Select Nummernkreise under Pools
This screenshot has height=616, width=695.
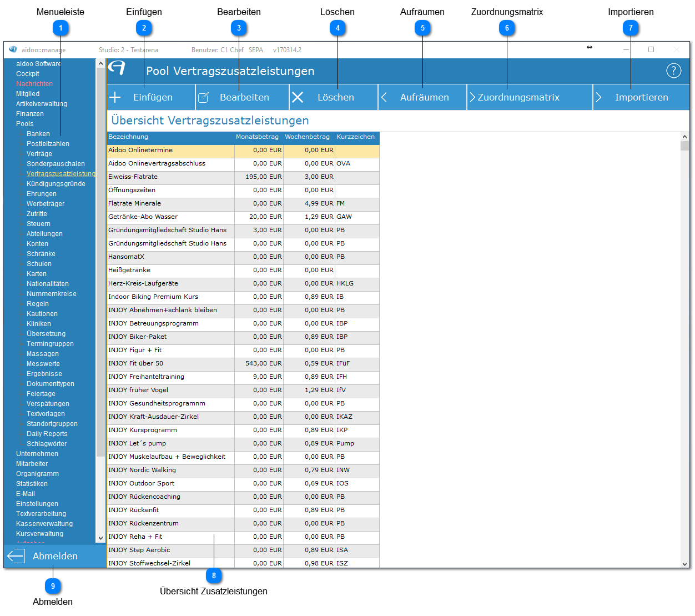(52, 294)
